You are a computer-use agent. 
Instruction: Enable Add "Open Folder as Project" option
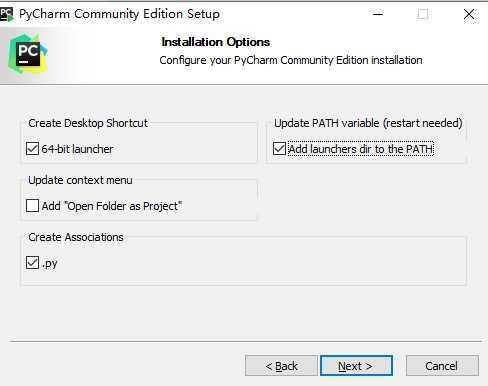coord(32,206)
